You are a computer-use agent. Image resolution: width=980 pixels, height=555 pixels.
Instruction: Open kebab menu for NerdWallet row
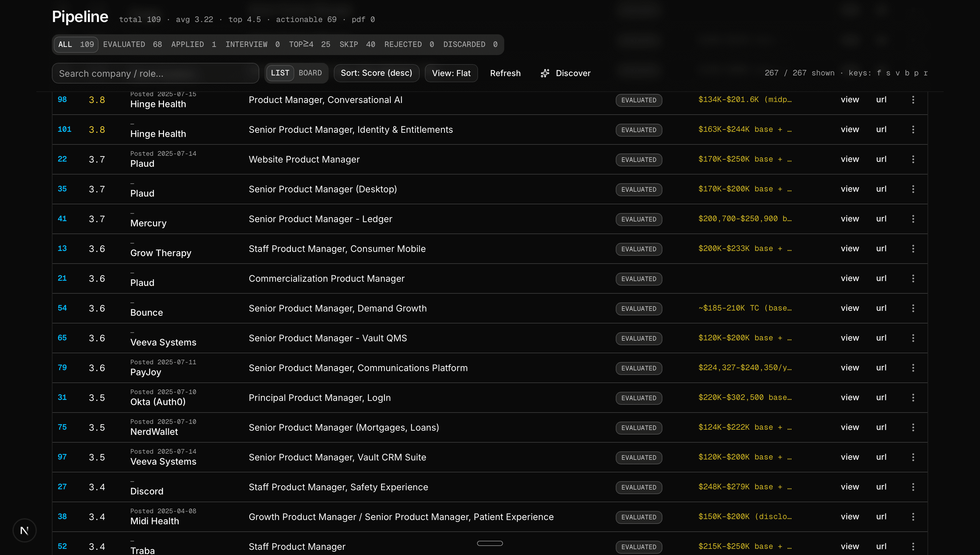(913, 427)
